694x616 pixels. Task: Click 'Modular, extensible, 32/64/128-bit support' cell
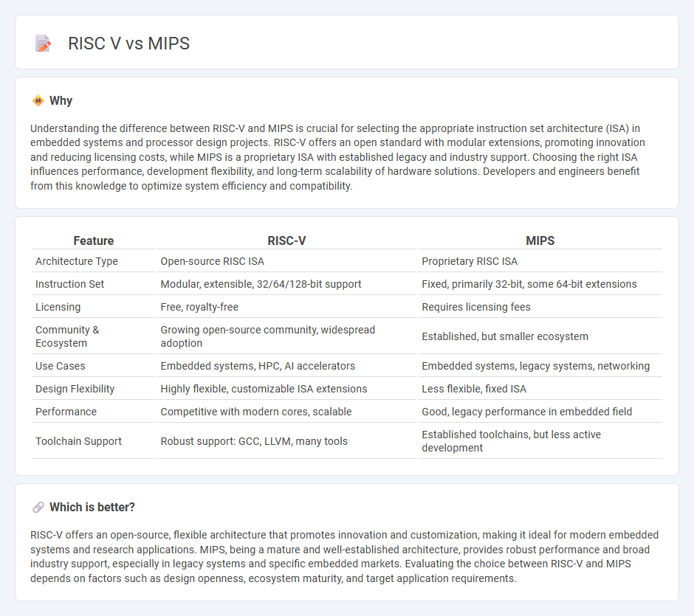click(x=261, y=284)
